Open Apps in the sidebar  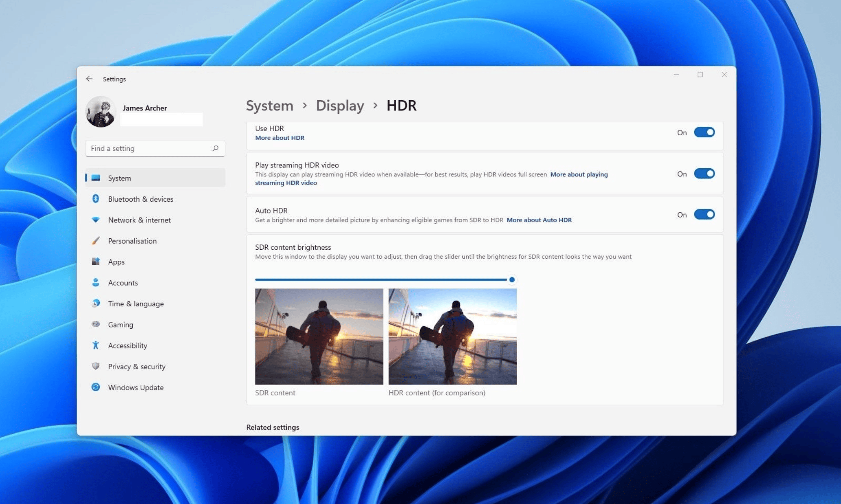[x=116, y=262]
